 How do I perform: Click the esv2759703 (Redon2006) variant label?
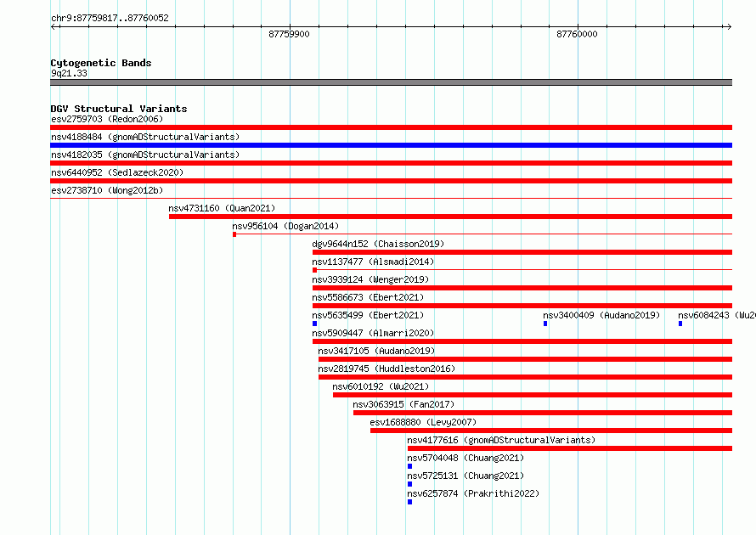click(x=107, y=119)
